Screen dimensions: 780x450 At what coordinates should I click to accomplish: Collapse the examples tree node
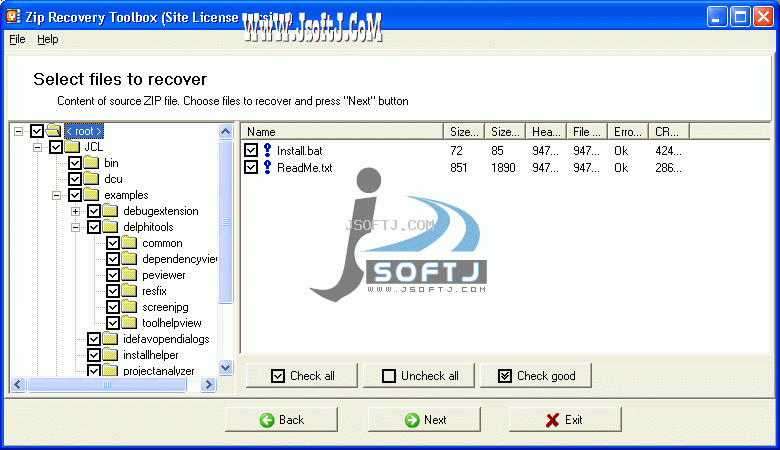point(56,195)
